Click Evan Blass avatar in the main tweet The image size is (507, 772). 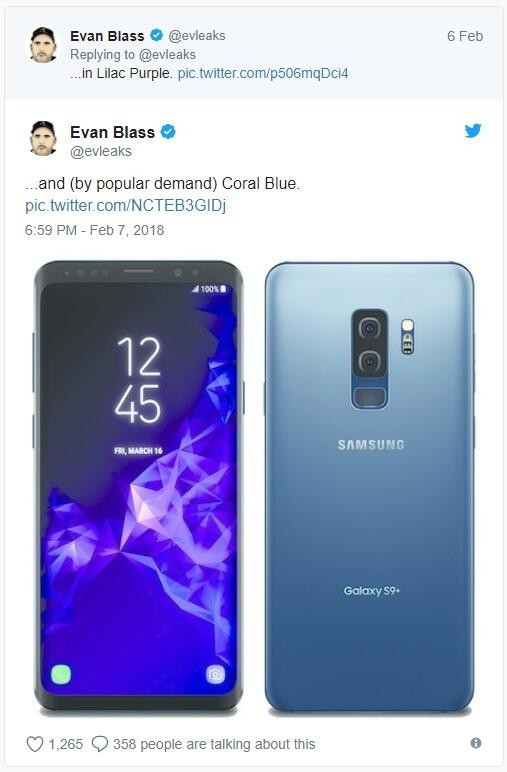tap(43, 138)
